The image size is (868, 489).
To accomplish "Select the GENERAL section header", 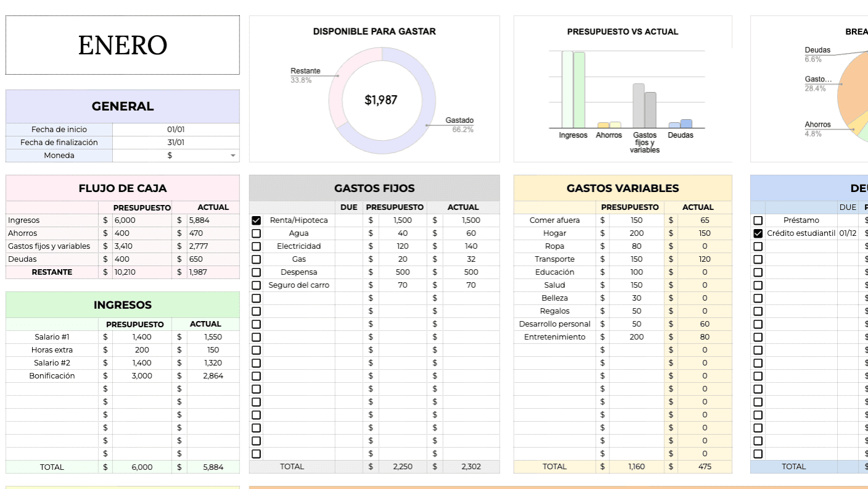I will coord(123,106).
